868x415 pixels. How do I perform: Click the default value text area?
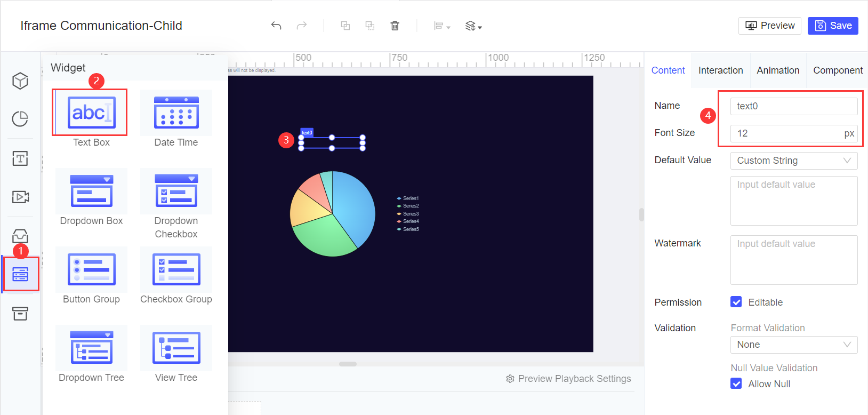pos(794,201)
